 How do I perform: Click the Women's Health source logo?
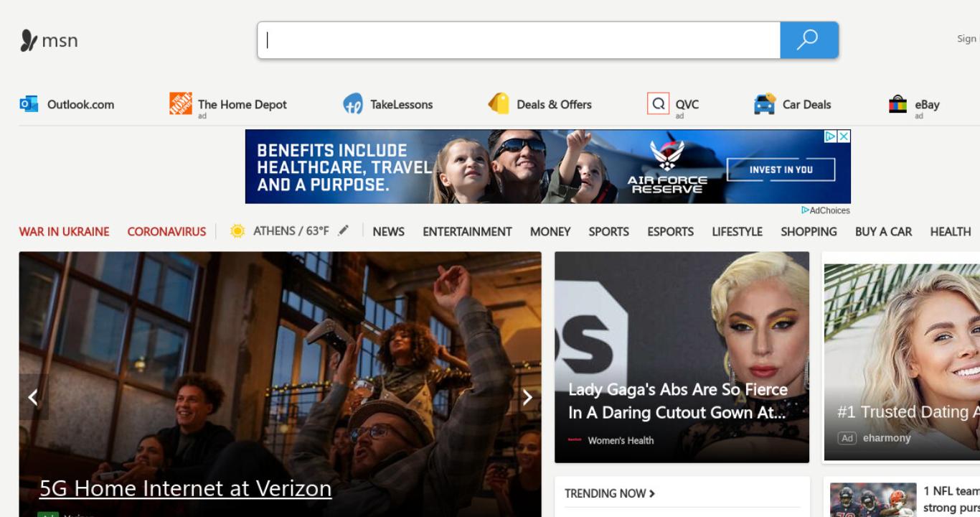[x=575, y=440]
